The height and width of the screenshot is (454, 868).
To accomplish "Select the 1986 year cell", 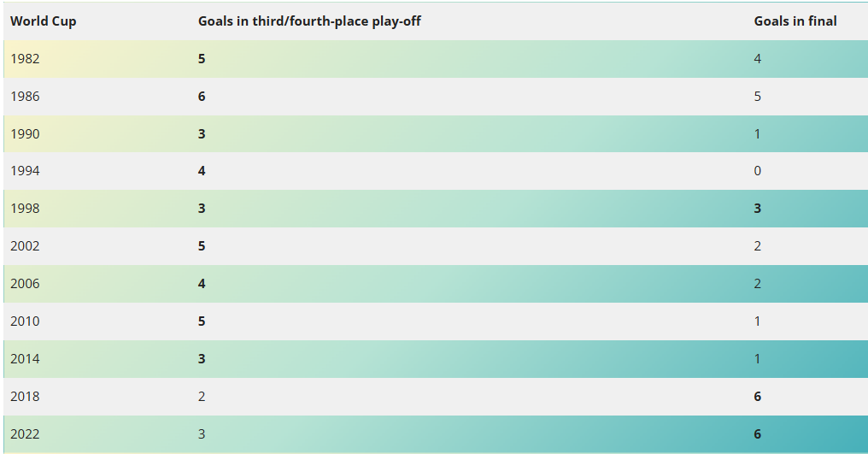I will point(25,97).
